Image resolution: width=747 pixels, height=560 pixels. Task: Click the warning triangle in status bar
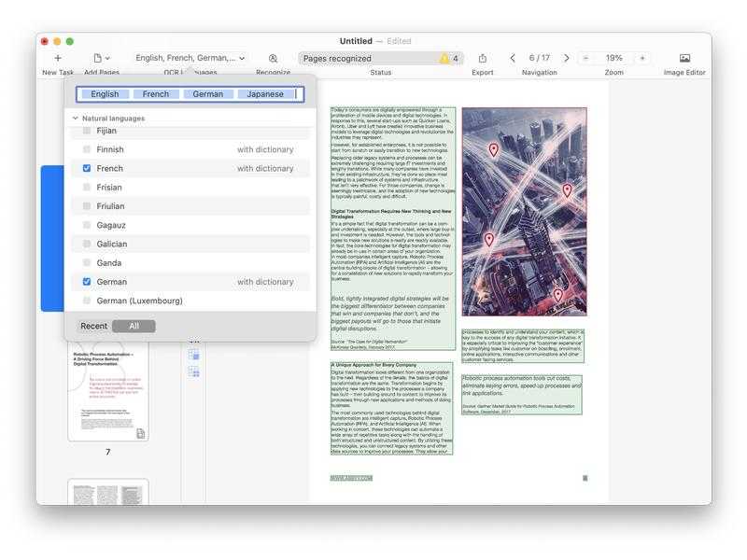point(444,58)
